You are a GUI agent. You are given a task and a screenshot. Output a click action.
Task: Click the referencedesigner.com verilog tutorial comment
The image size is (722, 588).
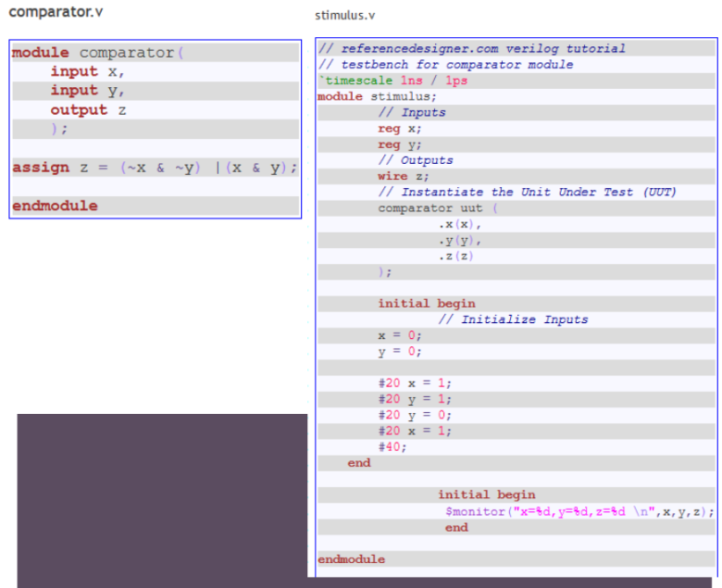(x=472, y=48)
